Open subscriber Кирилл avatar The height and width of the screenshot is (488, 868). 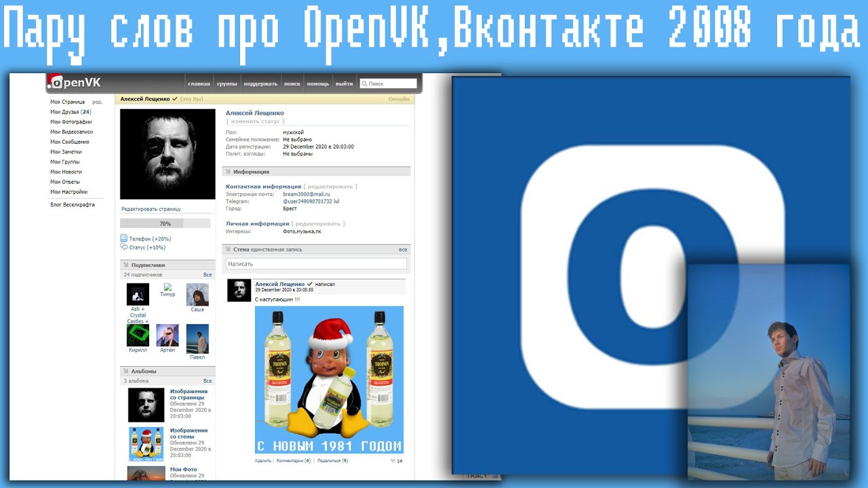pos(138,335)
